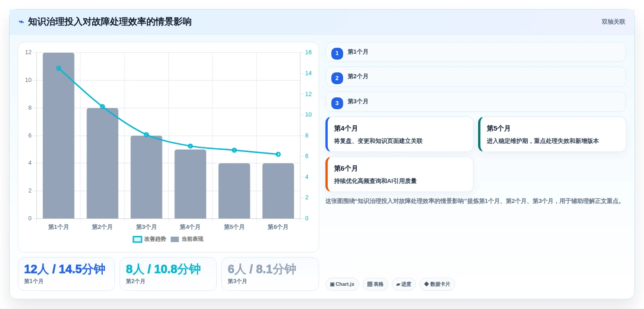The image size is (644, 309).
Task: Click the number 1 badge in the list
Action: (x=337, y=53)
